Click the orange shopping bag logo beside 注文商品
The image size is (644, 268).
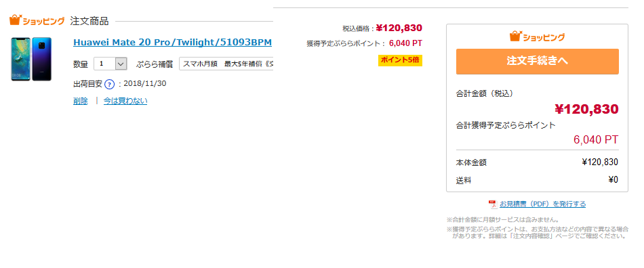37,20
